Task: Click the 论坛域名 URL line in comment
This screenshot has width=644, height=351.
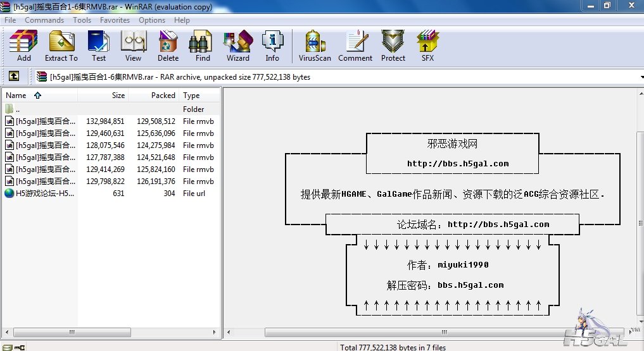Action: pyautogui.click(x=473, y=225)
